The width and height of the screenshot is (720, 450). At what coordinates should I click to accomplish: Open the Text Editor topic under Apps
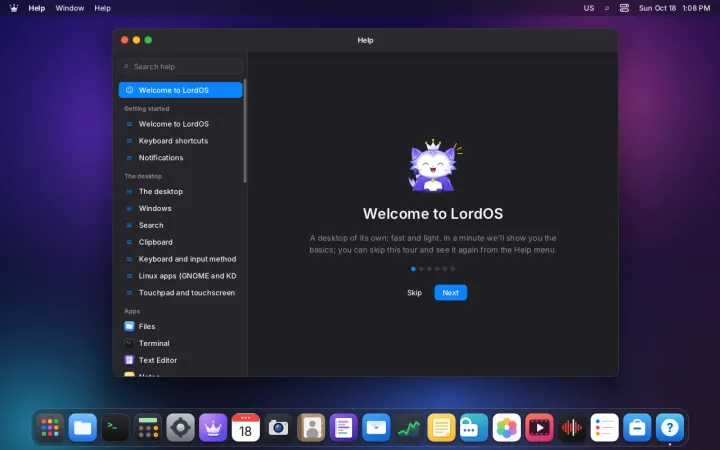click(180, 360)
